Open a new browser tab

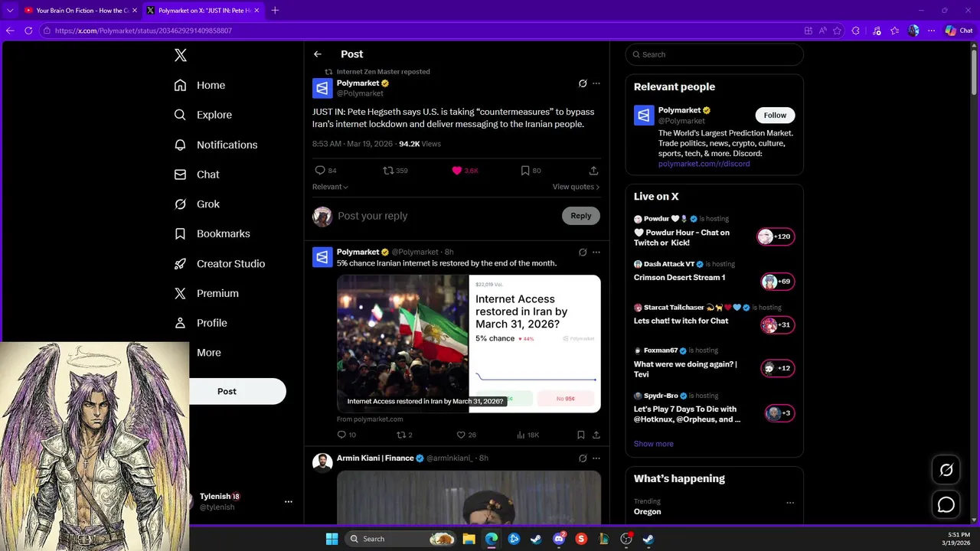click(275, 11)
